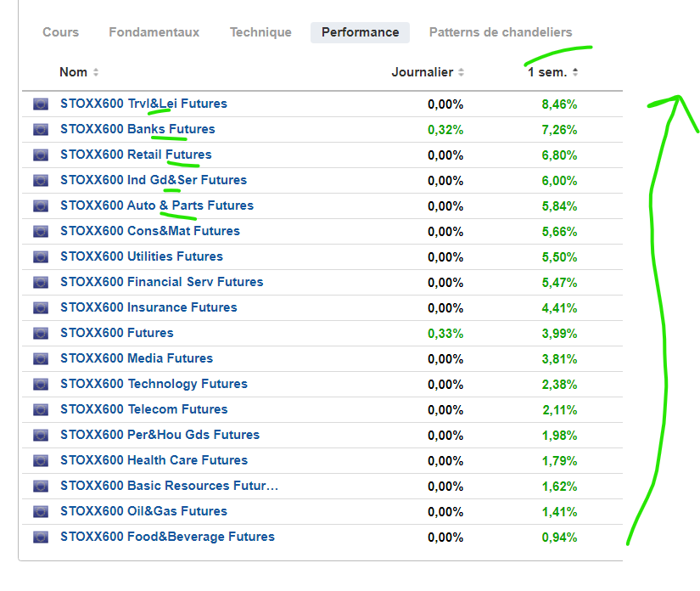Switch to the Cours tab
This screenshot has width=700, height=591.
pyautogui.click(x=61, y=32)
